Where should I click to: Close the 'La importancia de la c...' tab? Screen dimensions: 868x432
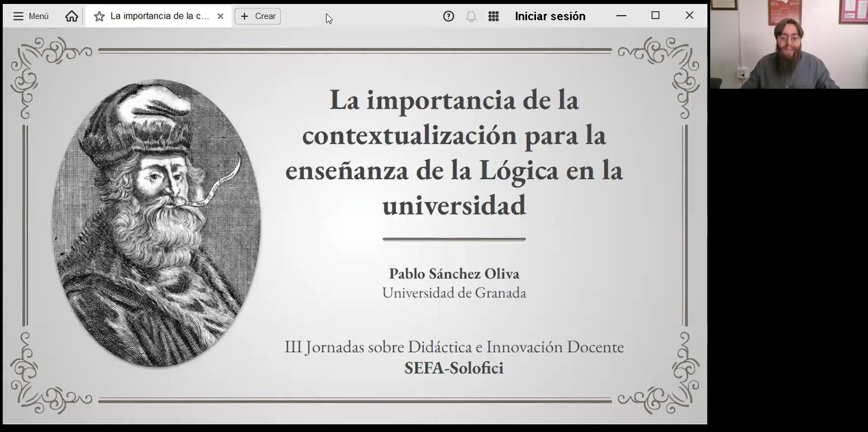[x=220, y=16]
